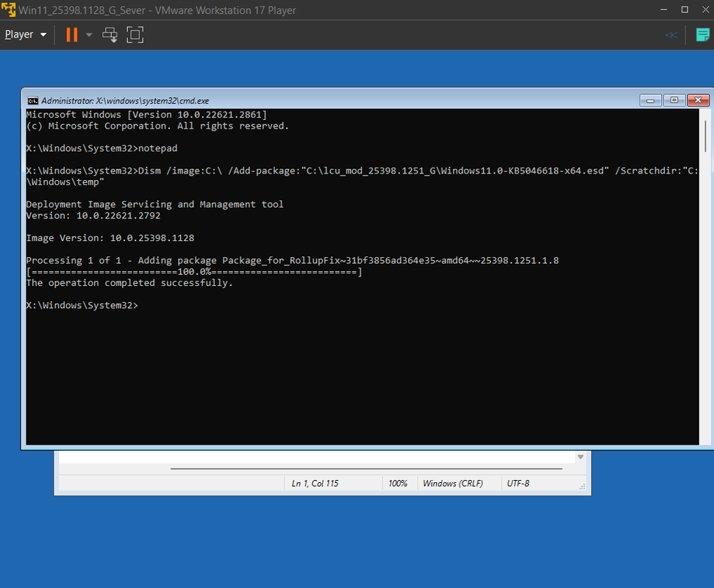
Task: Click the DISM 100.0% progress bar line
Action: coord(194,272)
